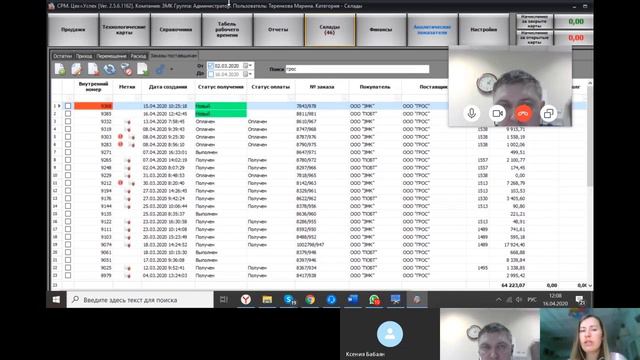Click green 'Новый' status cell in row 9365
The width and height of the screenshot is (640, 360).
tap(221, 113)
